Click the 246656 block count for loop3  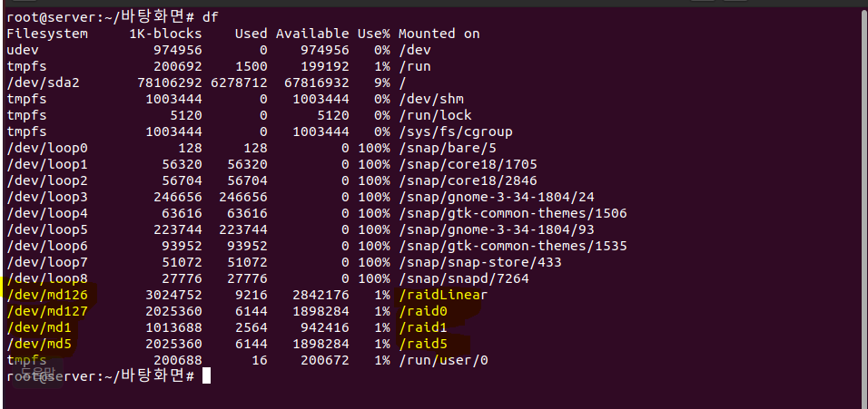[178, 198]
